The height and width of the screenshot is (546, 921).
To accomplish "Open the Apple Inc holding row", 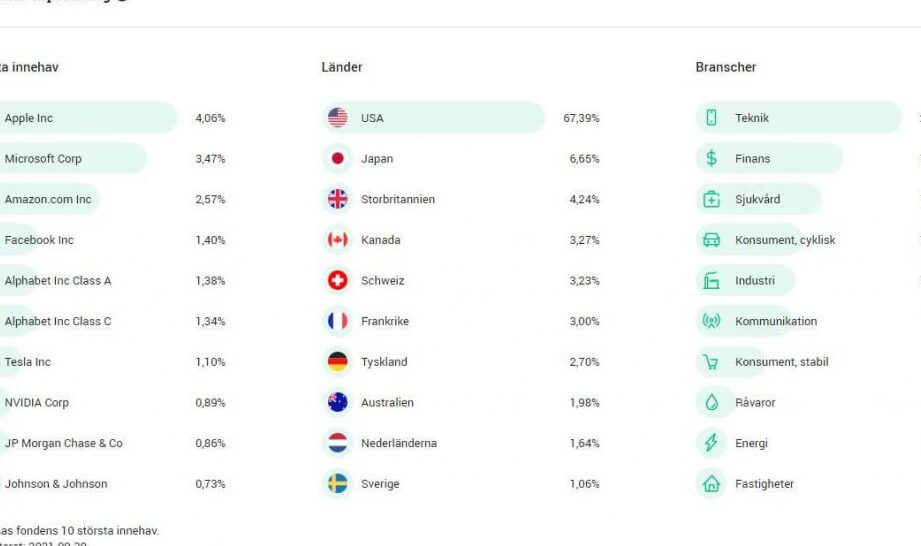I will (x=113, y=117).
